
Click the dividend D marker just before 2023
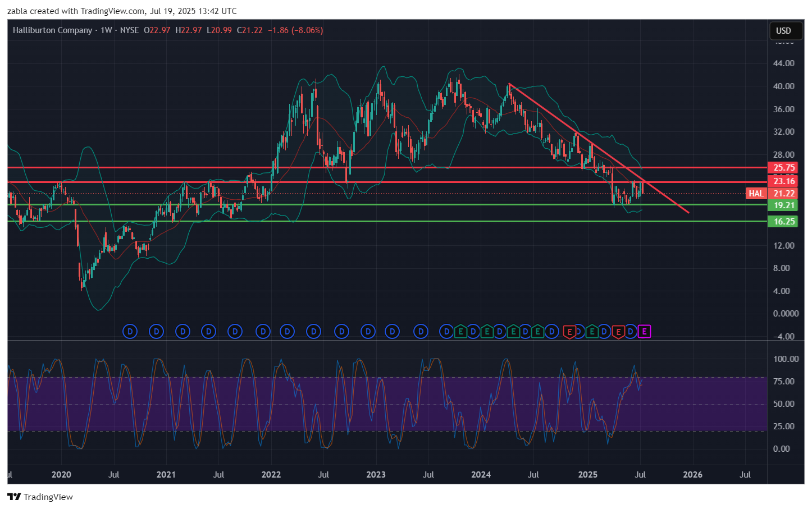point(368,332)
